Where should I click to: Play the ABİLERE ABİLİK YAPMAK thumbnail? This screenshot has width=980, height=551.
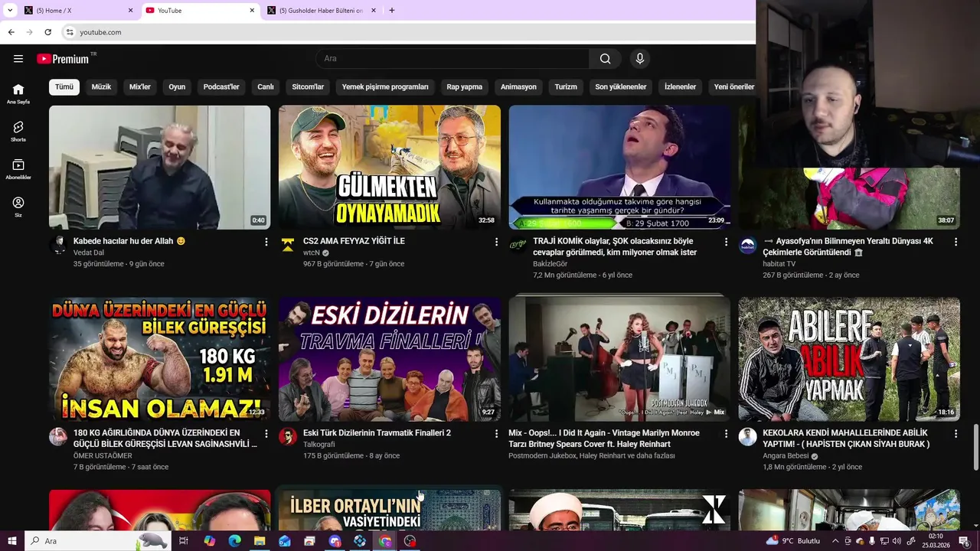[x=849, y=360]
